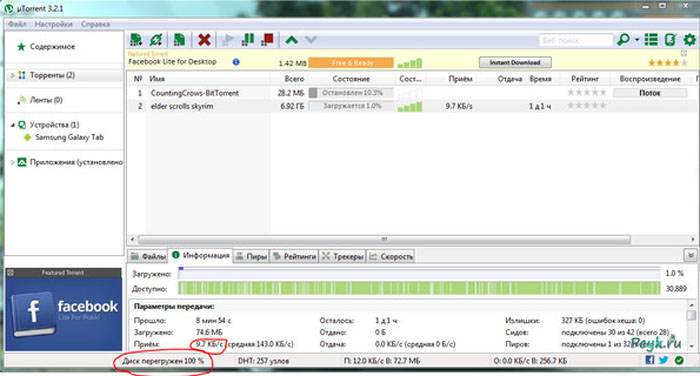The width and height of the screenshot is (700, 376).
Task: Sort by the Приём column header
Action: point(460,79)
